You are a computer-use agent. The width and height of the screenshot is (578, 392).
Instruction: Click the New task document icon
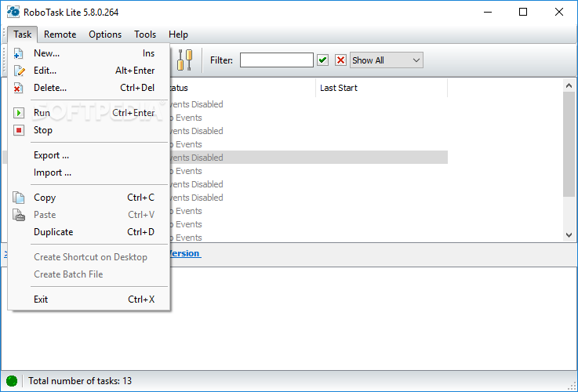(19, 53)
